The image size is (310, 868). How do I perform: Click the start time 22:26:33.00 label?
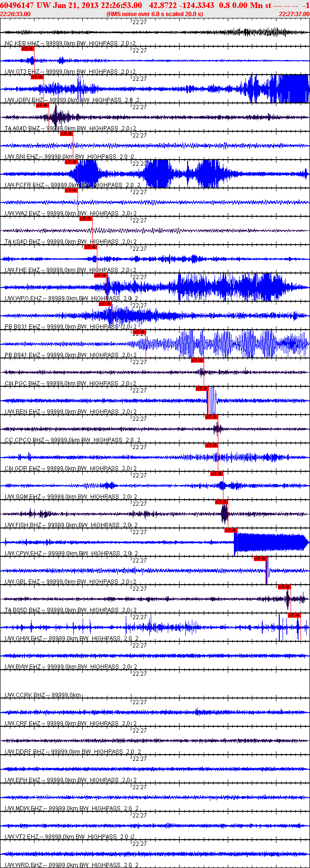[16, 14]
